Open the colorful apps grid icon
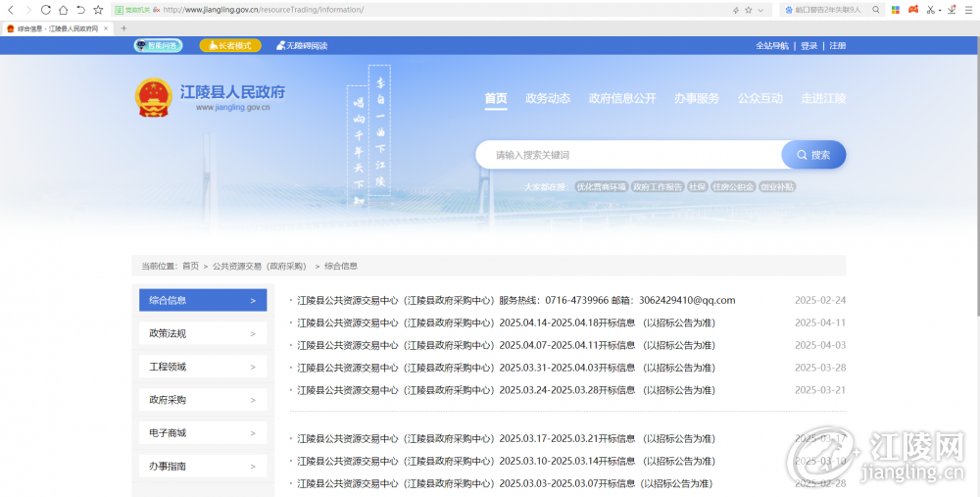980x497 pixels. click(x=896, y=10)
